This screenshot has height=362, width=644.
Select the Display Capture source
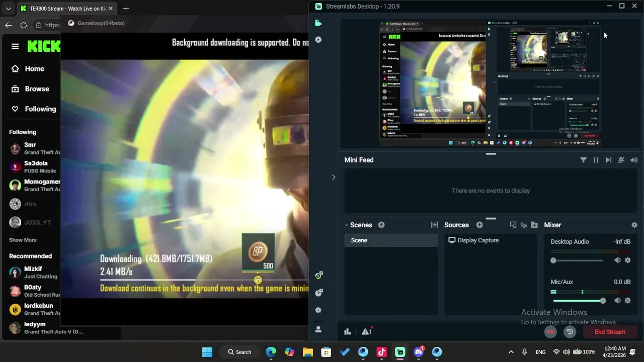point(491,240)
